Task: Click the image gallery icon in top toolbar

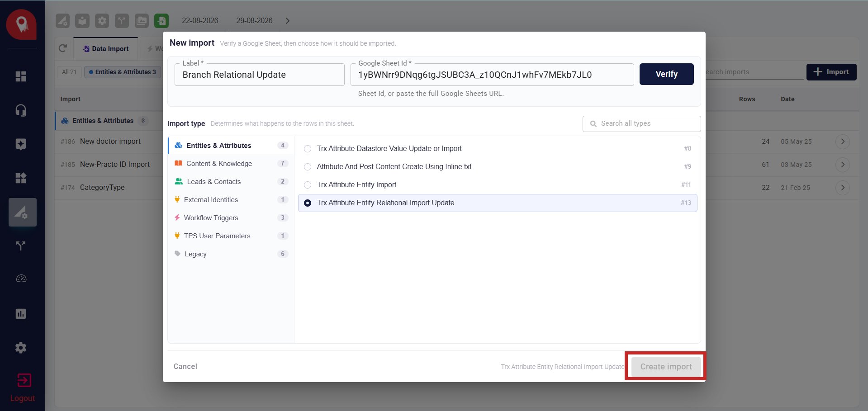Action: 142,21
